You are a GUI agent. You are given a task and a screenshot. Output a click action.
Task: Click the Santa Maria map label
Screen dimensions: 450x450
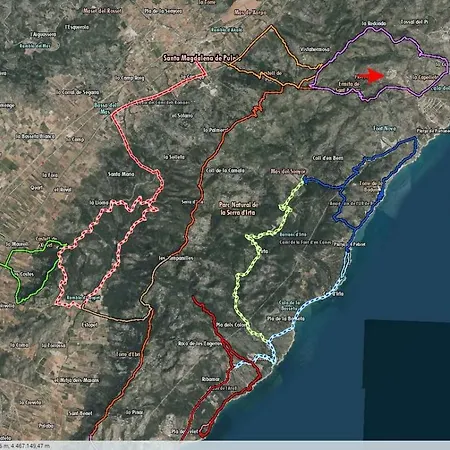tap(121, 174)
